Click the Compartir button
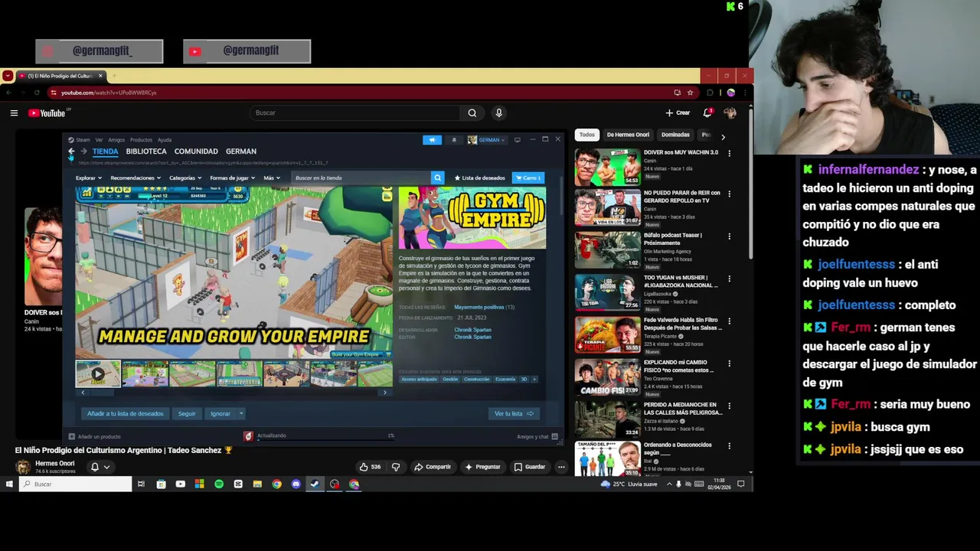 [x=433, y=467]
